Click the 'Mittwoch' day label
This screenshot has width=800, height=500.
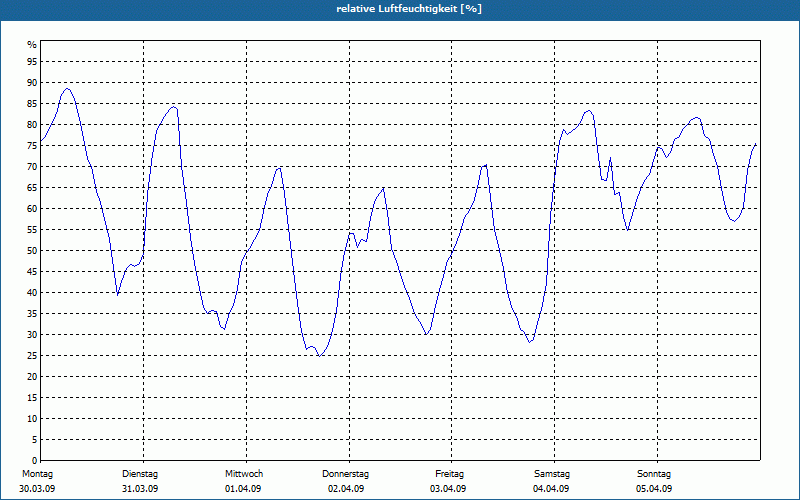coord(244,474)
